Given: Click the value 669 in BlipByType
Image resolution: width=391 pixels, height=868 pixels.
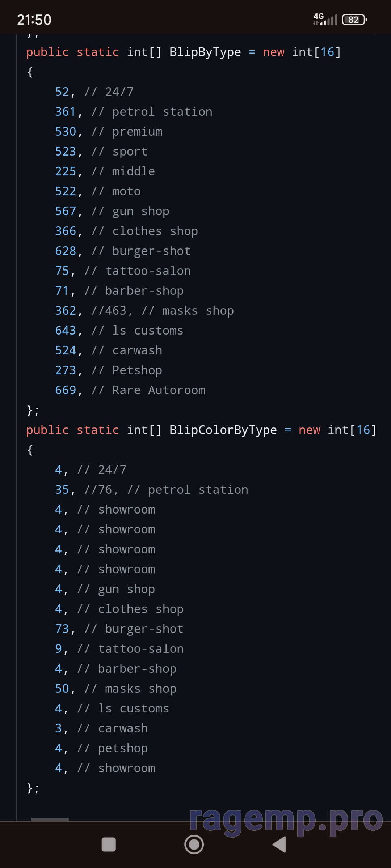Looking at the screenshot, I should (66, 390).
